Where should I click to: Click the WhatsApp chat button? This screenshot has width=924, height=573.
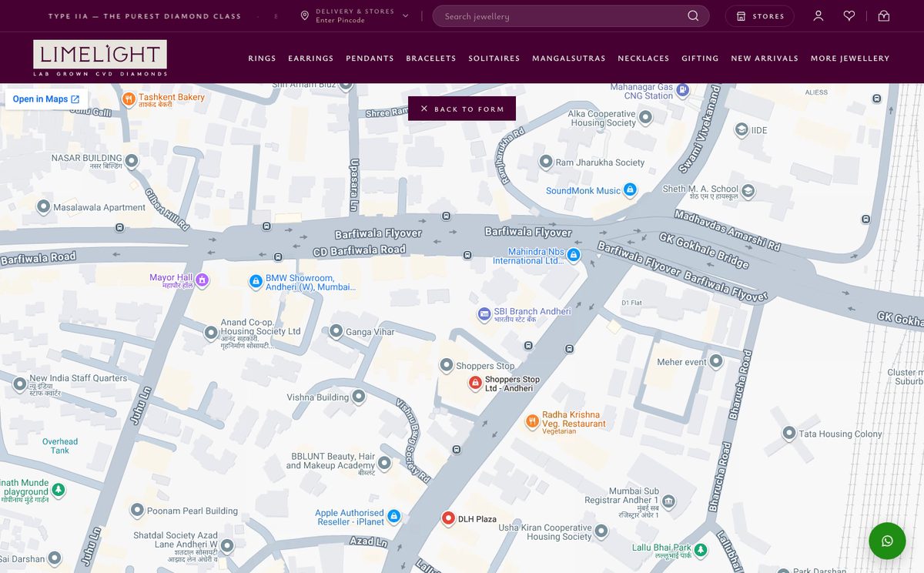pyautogui.click(x=887, y=541)
